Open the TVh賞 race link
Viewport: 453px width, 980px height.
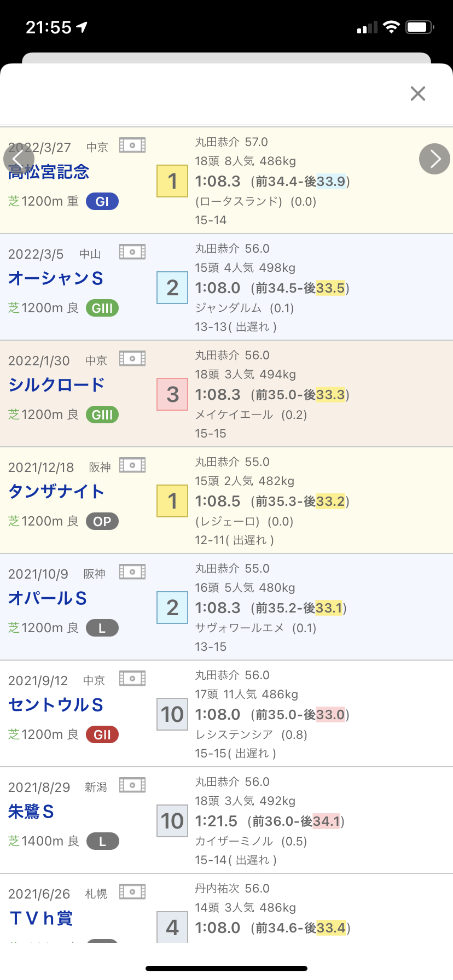42,918
